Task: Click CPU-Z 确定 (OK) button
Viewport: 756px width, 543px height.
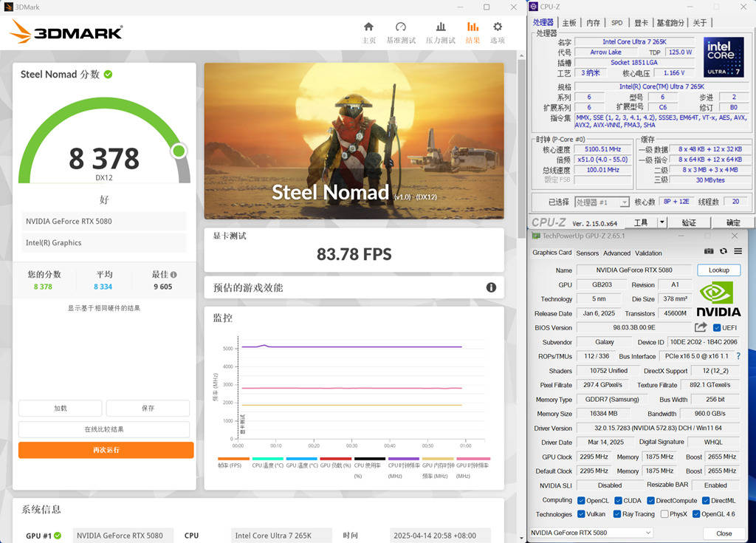Action: click(733, 222)
